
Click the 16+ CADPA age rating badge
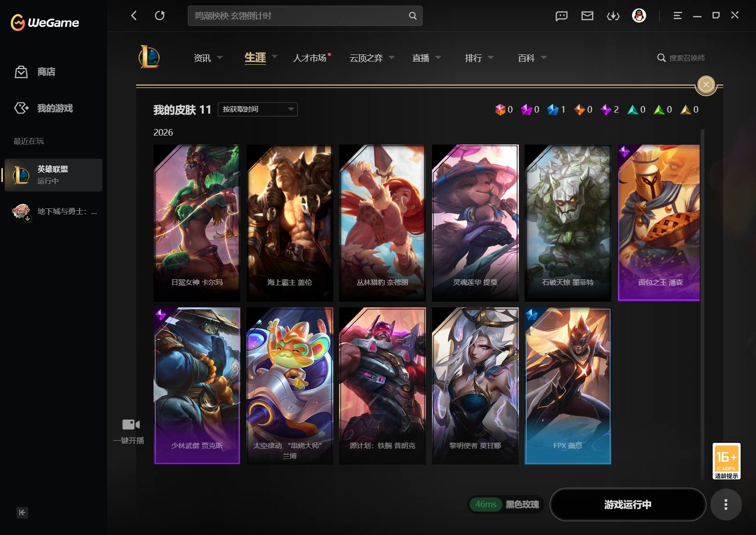(726, 461)
